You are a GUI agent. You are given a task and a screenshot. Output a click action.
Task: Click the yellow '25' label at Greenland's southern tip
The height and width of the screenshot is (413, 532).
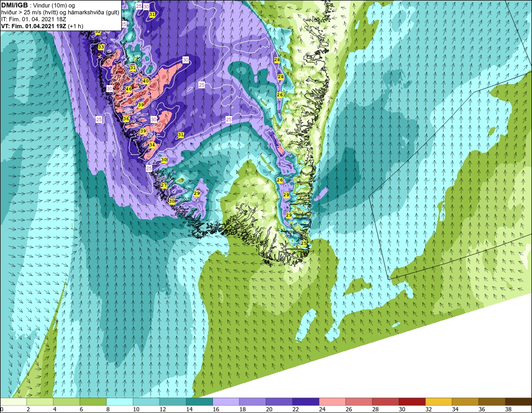pos(304,243)
